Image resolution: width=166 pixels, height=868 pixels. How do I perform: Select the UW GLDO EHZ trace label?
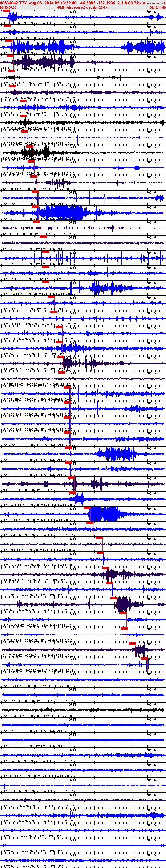click(39, 38)
